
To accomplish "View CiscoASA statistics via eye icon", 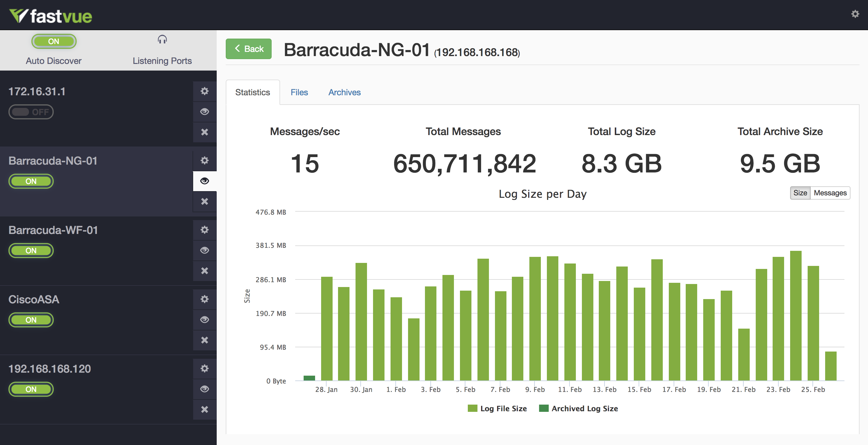I will [205, 320].
